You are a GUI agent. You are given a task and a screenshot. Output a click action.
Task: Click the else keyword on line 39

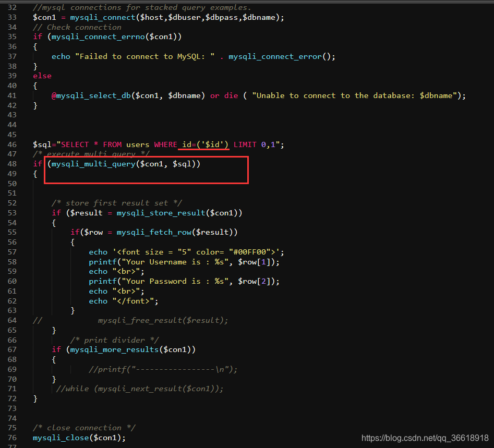pos(42,76)
